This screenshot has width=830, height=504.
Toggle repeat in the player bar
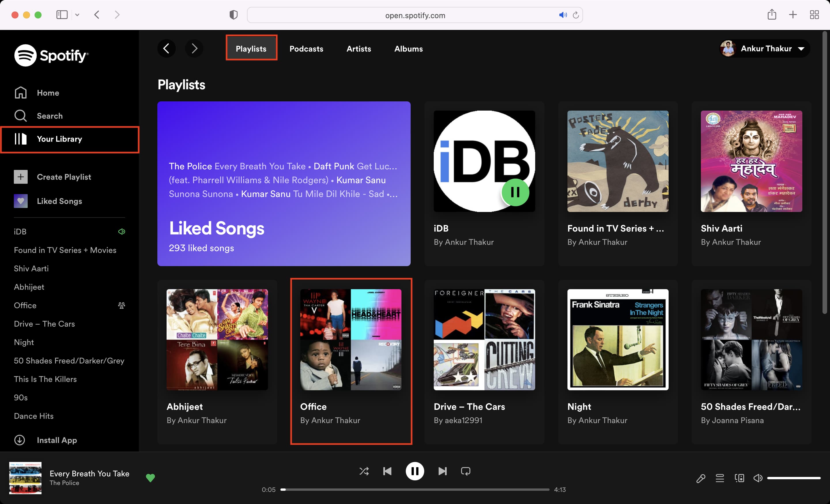tap(465, 471)
